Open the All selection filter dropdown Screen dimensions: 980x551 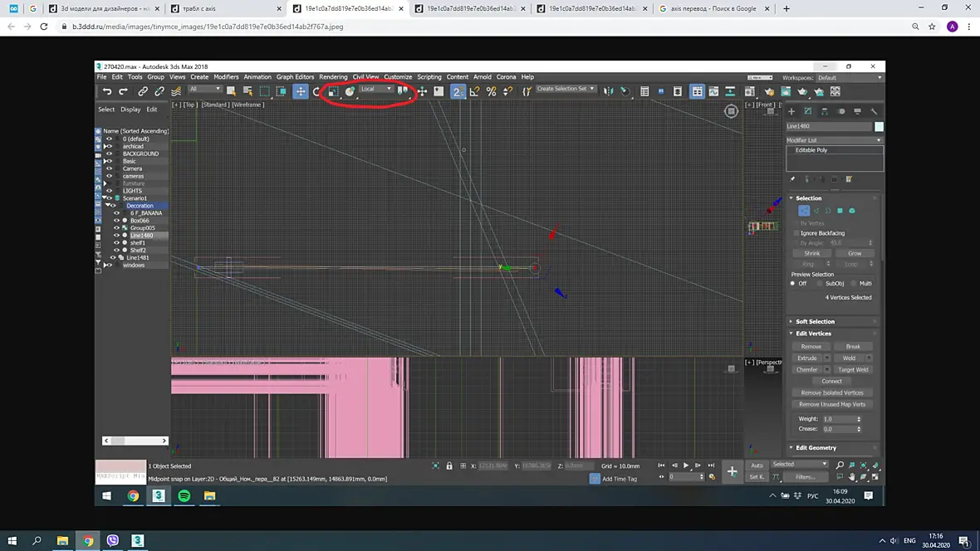point(205,89)
